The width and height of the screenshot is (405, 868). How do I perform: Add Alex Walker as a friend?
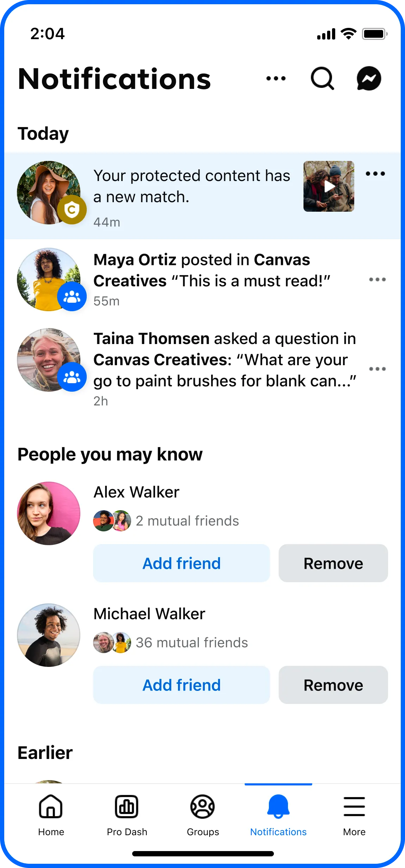pyautogui.click(x=182, y=563)
